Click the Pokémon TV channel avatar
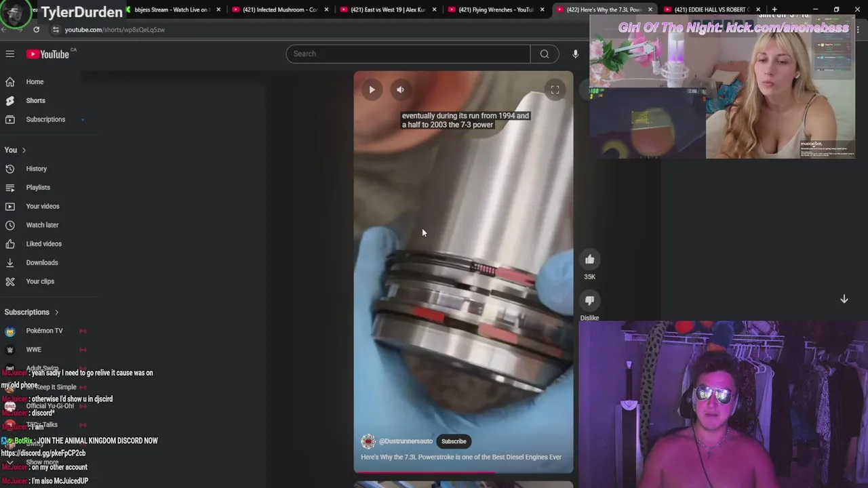The image size is (868, 488). [10, 331]
